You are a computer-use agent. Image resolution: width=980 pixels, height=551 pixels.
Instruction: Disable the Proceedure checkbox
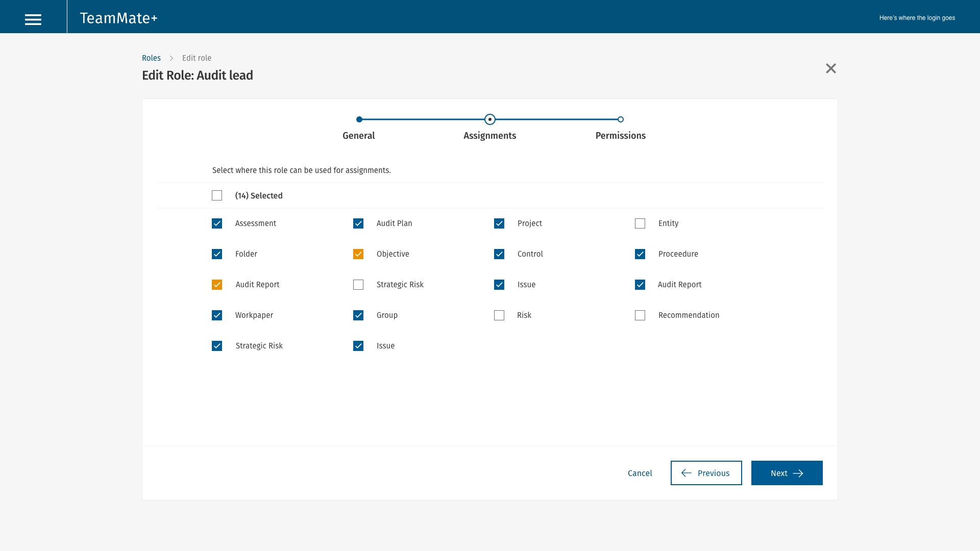coord(640,254)
